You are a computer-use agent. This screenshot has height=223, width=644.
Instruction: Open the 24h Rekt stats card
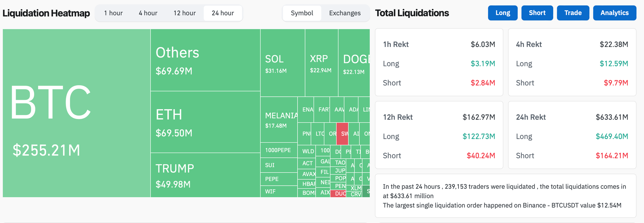click(x=572, y=135)
